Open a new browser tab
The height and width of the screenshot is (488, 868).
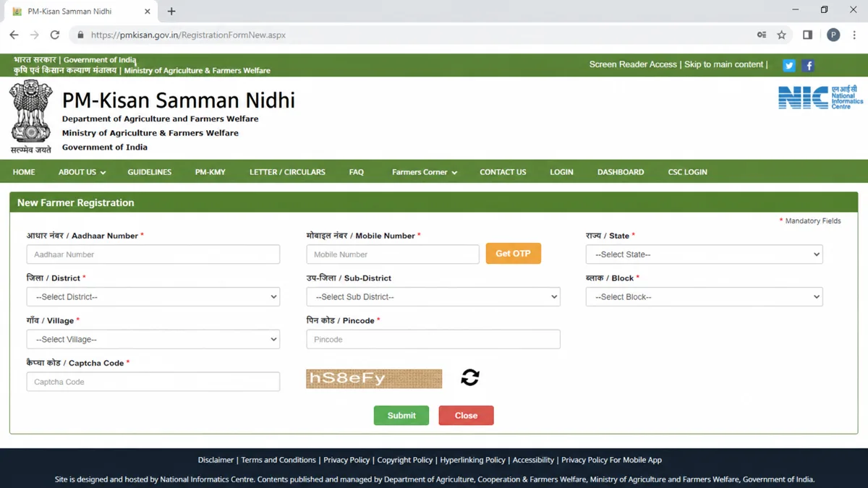point(171,12)
